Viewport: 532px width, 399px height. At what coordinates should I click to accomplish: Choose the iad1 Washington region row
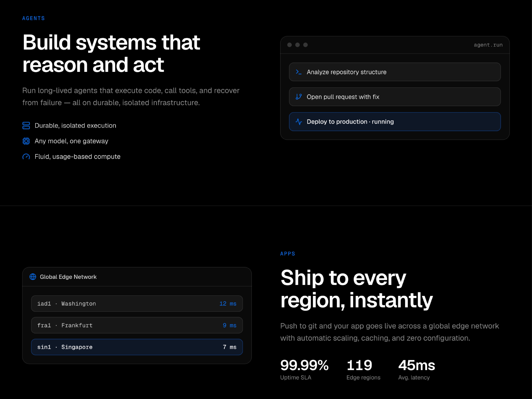pos(137,304)
